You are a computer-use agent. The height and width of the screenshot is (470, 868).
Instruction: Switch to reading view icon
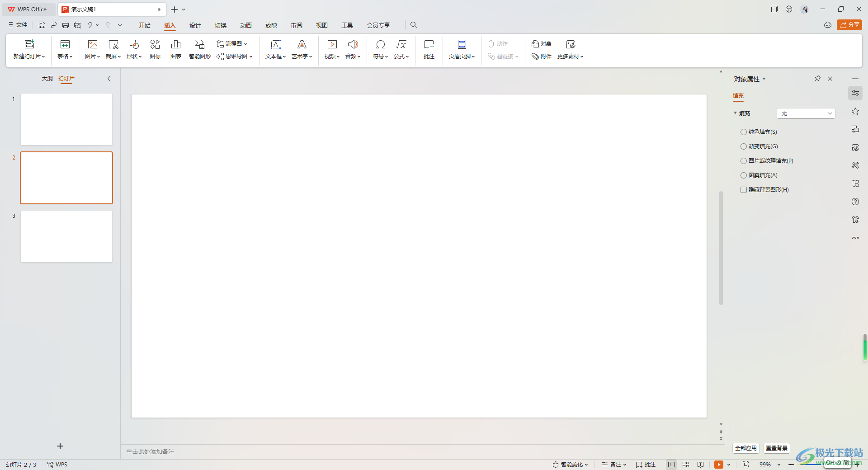[x=700, y=465]
